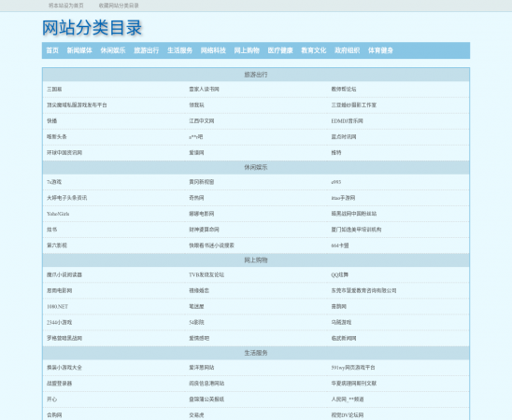Screen dimensions: 512x420
Task: Open the 教育文化 nav item
Action: pyautogui.click(x=314, y=50)
